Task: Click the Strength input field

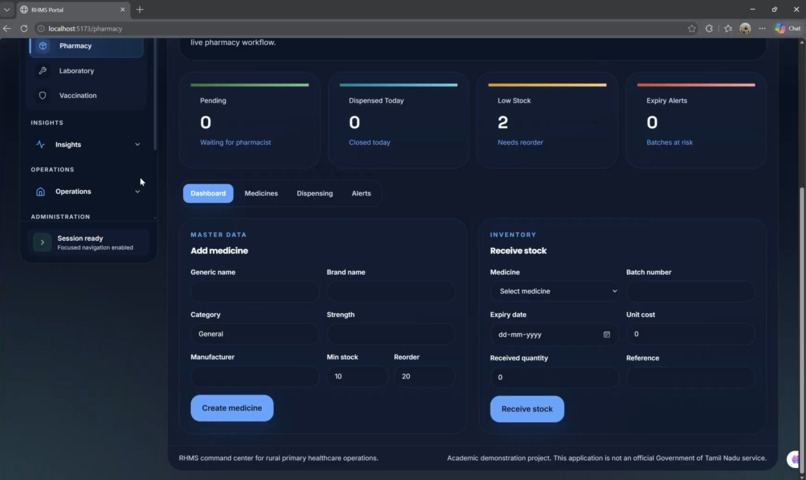Action: [x=391, y=334]
